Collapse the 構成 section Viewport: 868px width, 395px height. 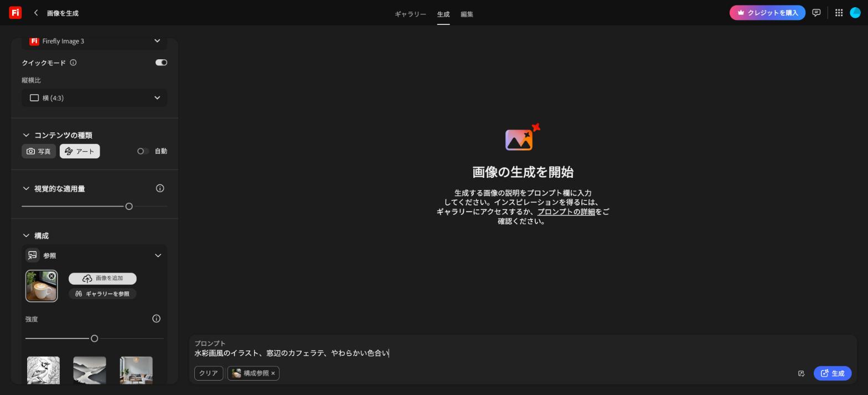point(26,236)
